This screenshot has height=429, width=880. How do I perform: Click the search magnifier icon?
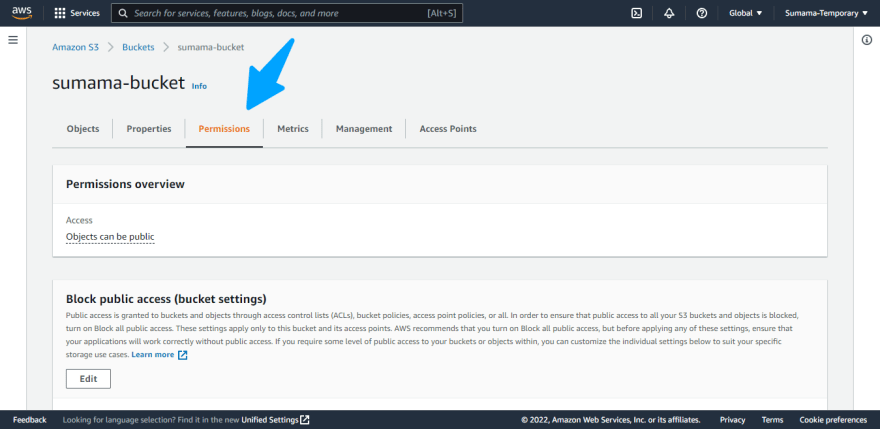point(123,13)
